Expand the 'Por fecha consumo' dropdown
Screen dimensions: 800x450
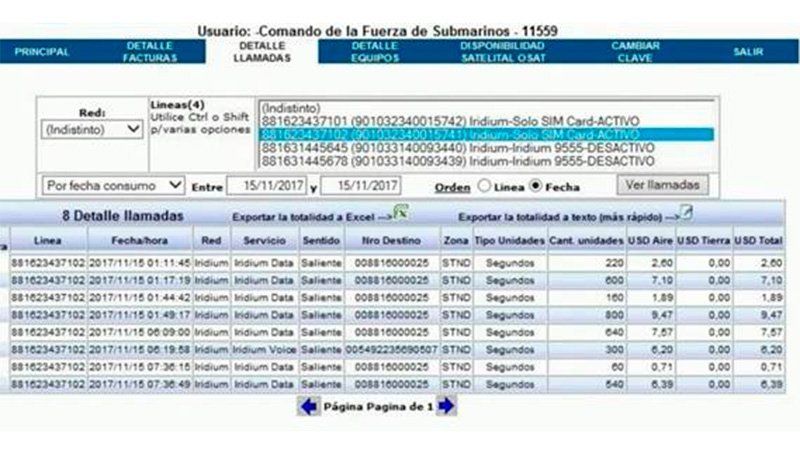pos(114,186)
